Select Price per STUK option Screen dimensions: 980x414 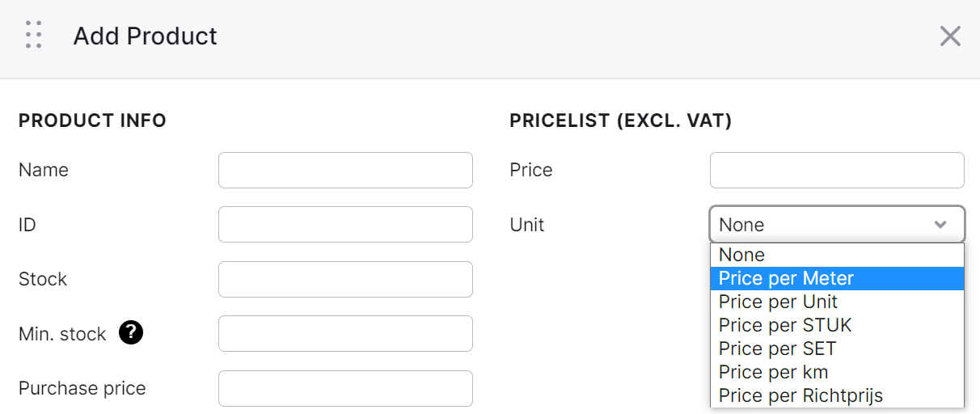click(x=837, y=325)
